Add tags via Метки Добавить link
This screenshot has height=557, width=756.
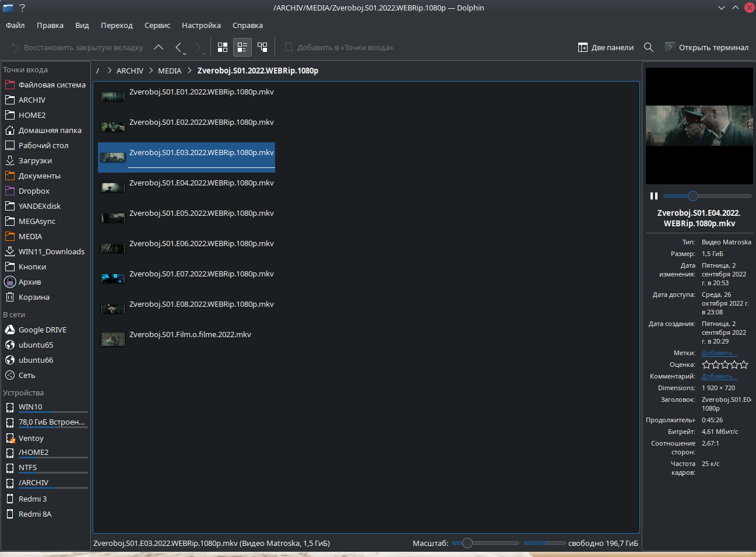(719, 353)
